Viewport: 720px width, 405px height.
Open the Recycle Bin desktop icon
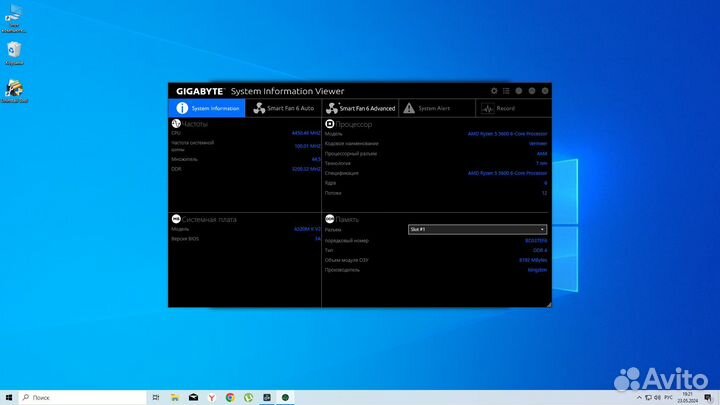pyautogui.click(x=14, y=50)
